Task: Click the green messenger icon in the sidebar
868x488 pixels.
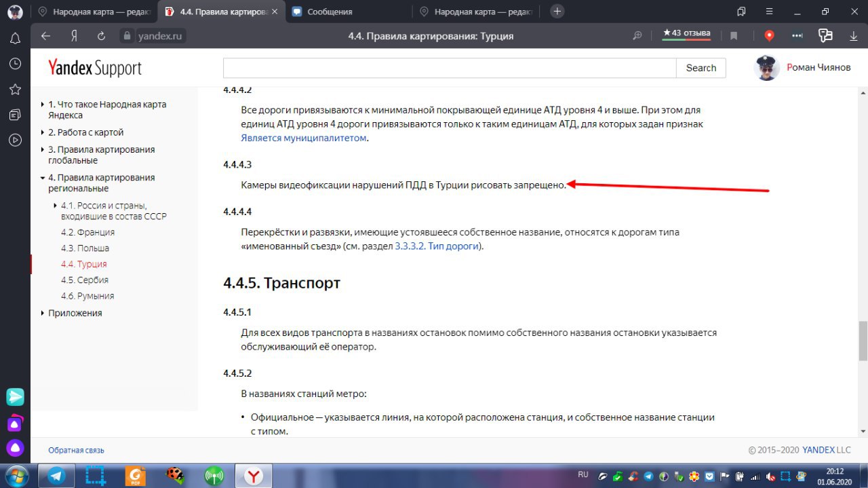Action: click(15, 396)
